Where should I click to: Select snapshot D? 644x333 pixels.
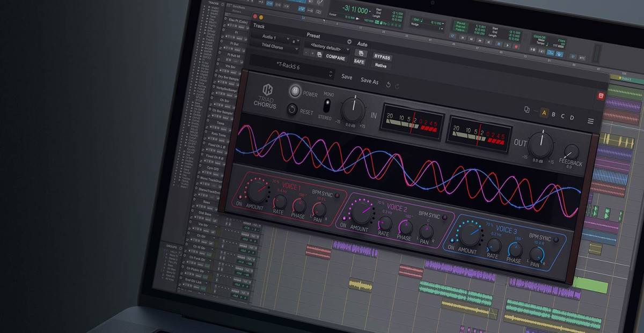(572, 117)
